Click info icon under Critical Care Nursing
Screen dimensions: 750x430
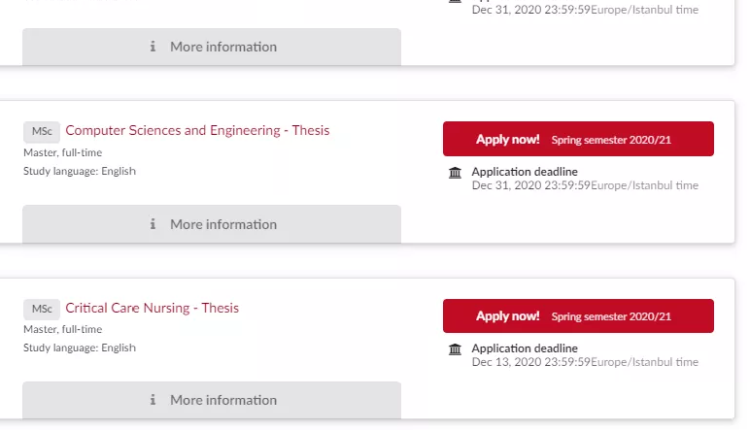(x=153, y=400)
